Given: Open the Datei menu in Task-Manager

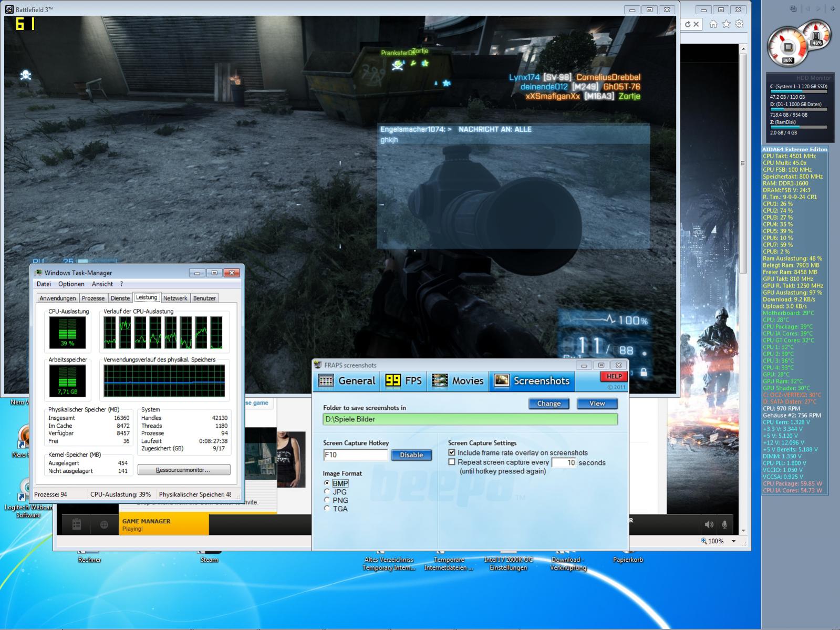Looking at the screenshot, I should (x=44, y=284).
